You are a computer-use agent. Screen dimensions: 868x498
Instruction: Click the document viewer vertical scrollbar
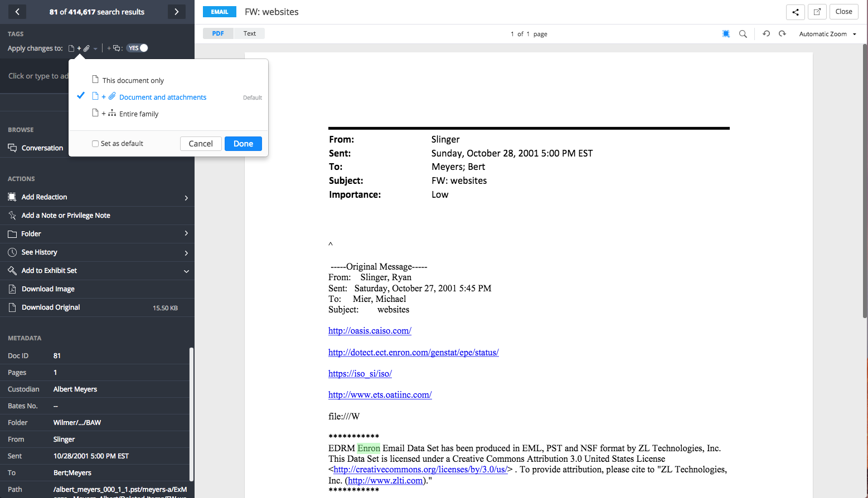(x=865, y=181)
